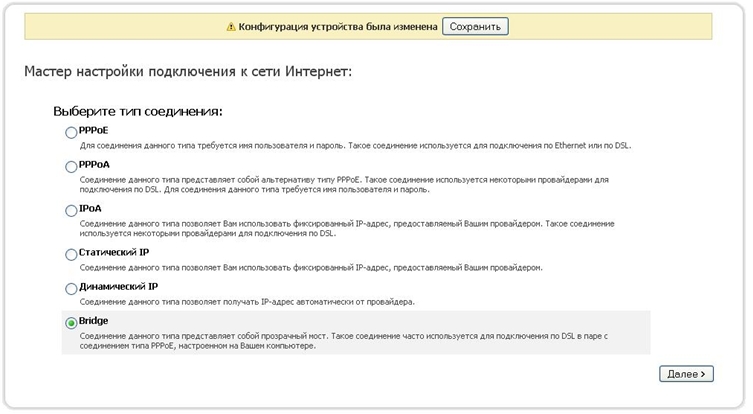Click the Динамический IP label text
This screenshot has width=753, height=414.
click(118, 286)
